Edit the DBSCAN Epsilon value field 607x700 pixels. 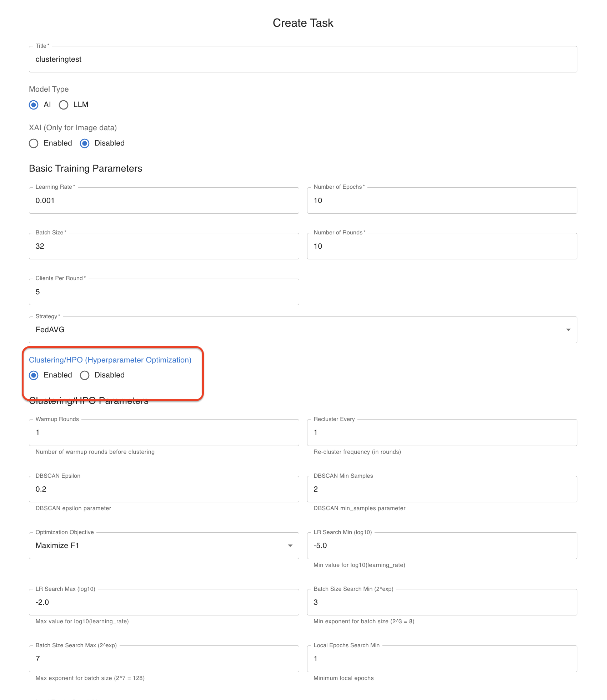[x=164, y=490]
